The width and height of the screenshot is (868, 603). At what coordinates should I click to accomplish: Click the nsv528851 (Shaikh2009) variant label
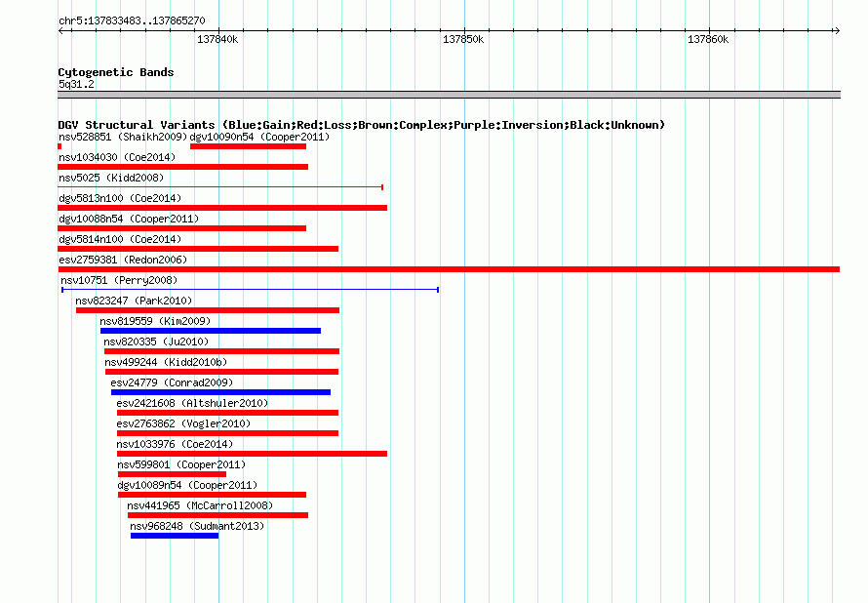[x=123, y=137]
